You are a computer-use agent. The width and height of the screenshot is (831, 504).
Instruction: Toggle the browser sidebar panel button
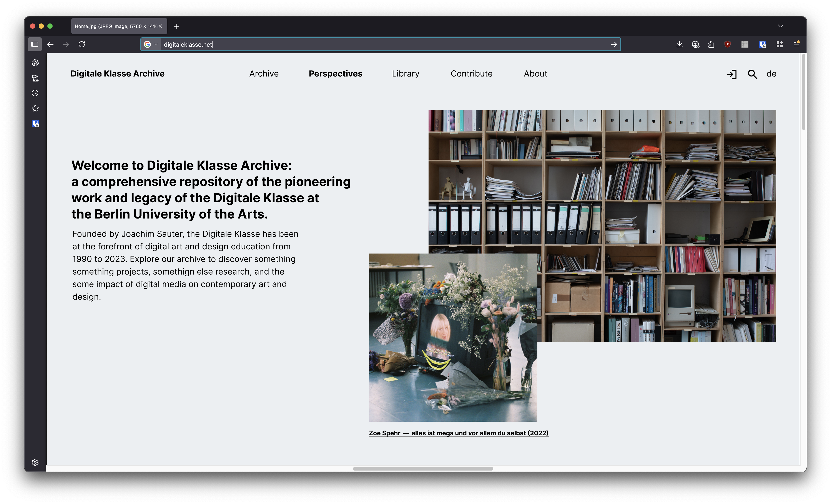(35, 44)
